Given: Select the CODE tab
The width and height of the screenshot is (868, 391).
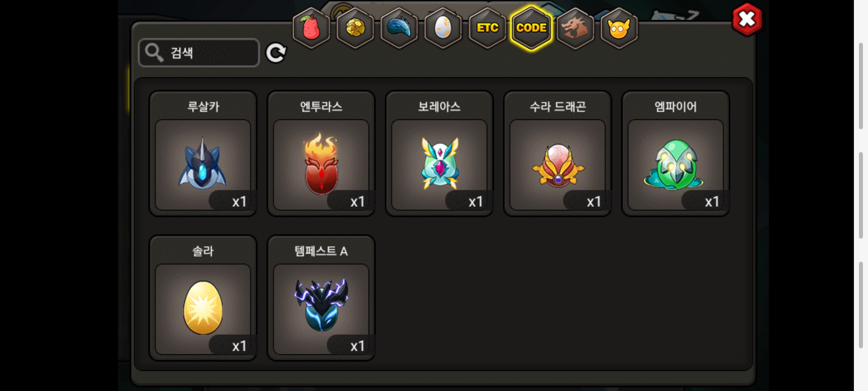Looking at the screenshot, I should 531,28.
